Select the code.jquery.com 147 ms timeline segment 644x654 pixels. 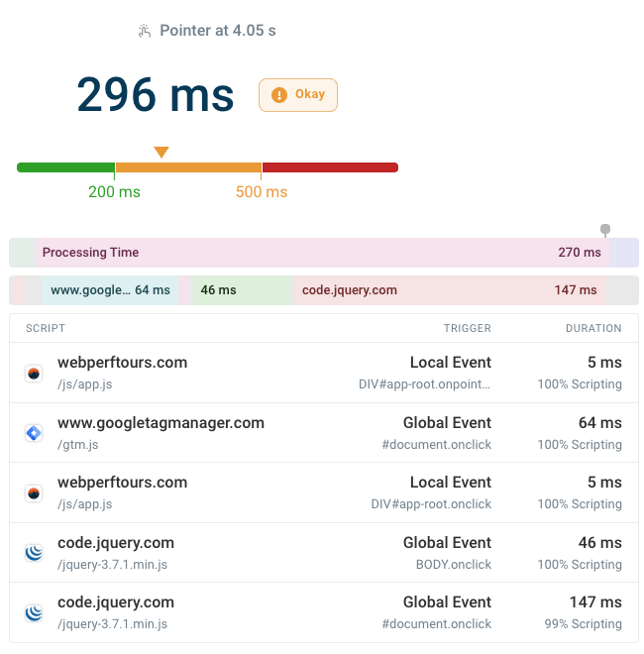(x=449, y=290)
